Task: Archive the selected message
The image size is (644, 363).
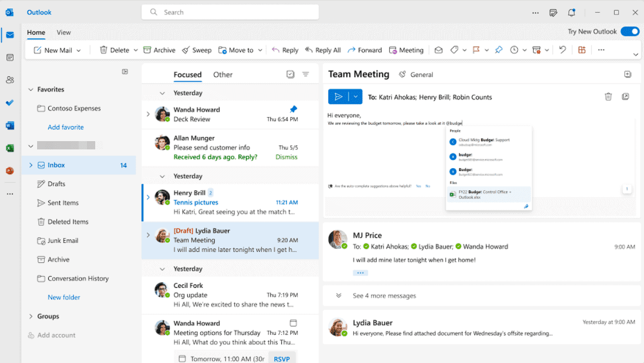Action: coord(159,50)
